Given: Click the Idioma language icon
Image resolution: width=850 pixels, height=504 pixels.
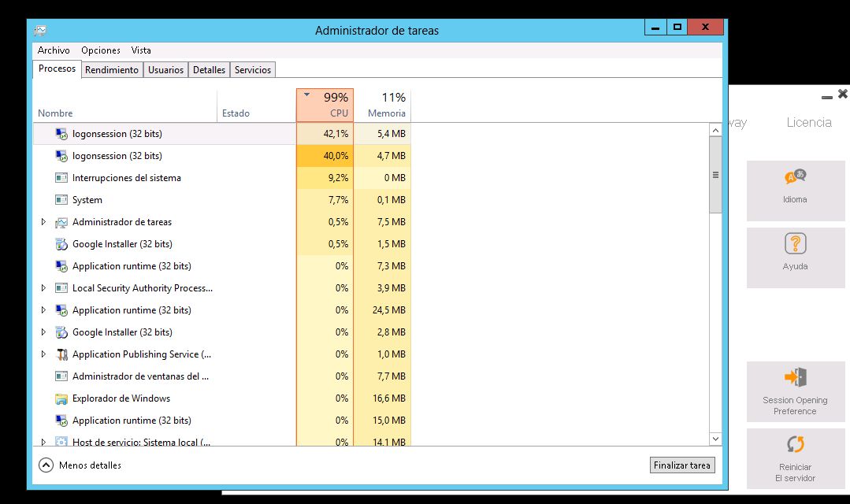Looking at the screenshot, I should (795, 177).
